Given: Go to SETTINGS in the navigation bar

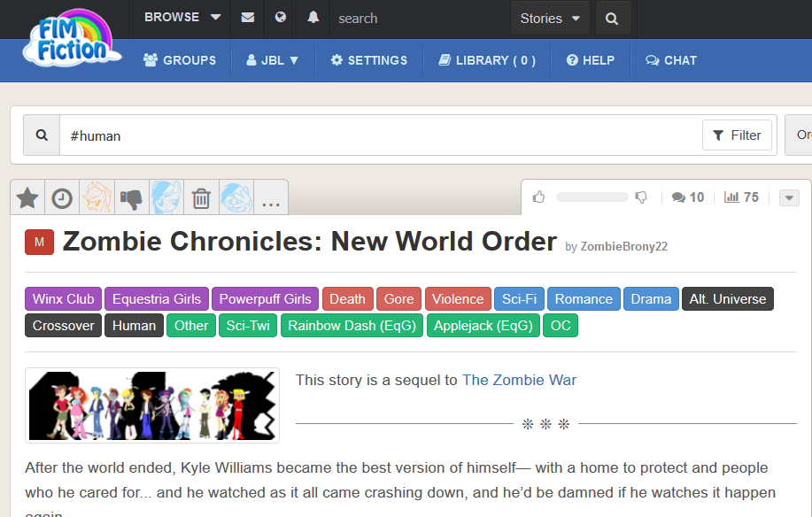Looking at the screenshot, I should click(x=369, y=60).
